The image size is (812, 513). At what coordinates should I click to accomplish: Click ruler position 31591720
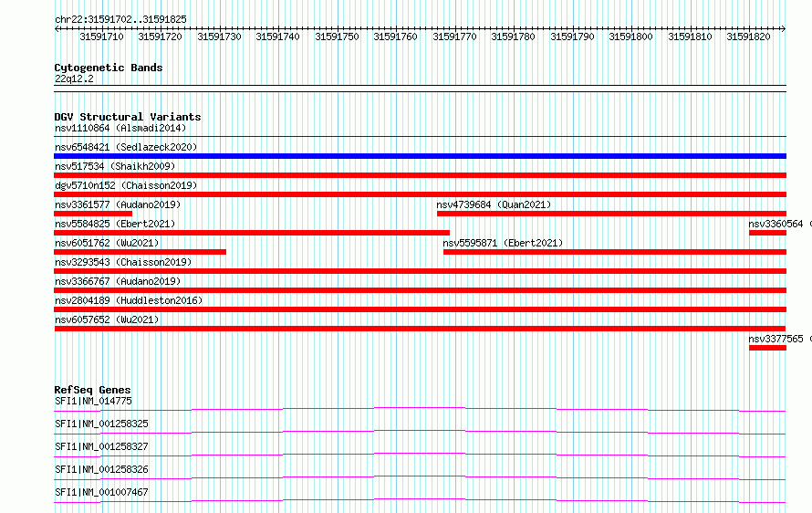160,37
